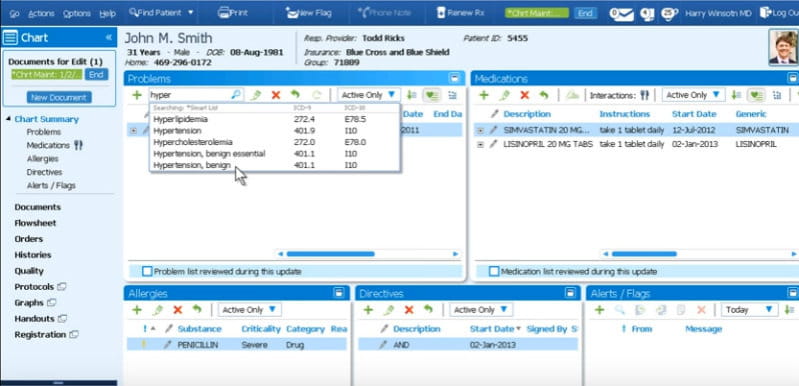Image resolution: width=799 pixels, height=386 pixels.
Task: Log out of the application
Action: [x=779, y=13]
